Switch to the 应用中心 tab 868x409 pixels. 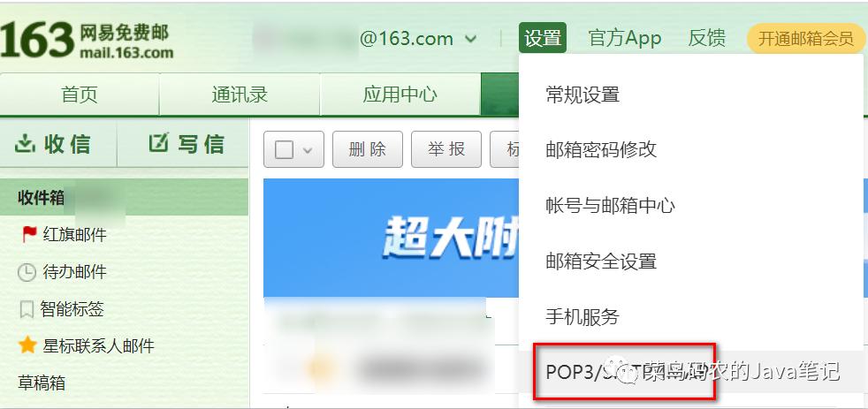tap(400, 95)
